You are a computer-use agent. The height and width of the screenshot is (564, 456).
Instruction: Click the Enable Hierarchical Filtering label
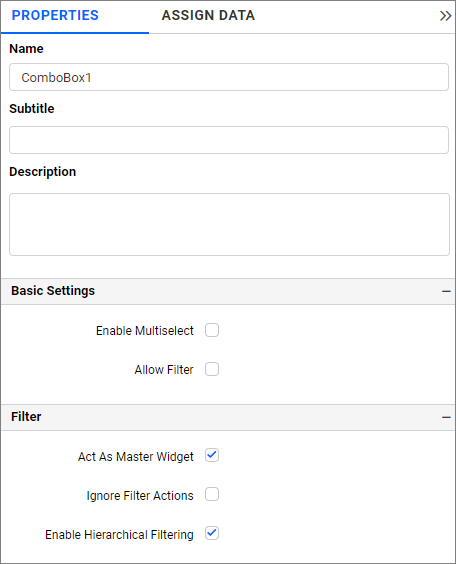pos(119,535)
